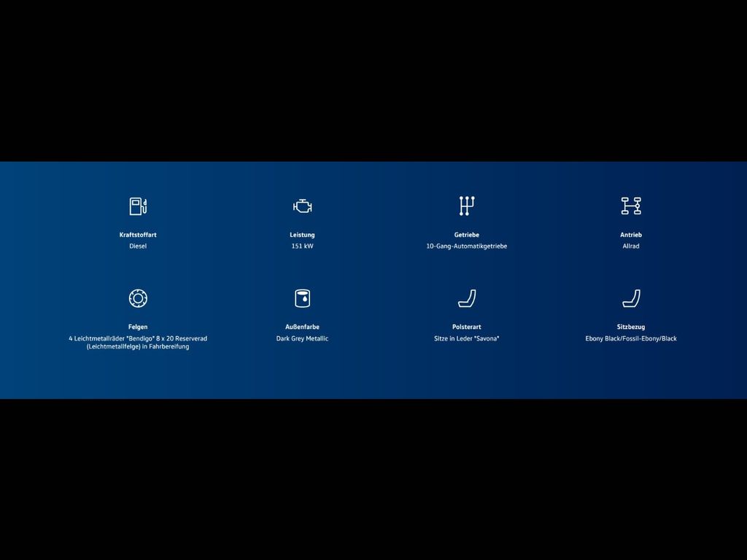The image size is (747, 560).
Task: Click the 10-Gang-Automatikgetriebe text
Action: coord(467,246)
